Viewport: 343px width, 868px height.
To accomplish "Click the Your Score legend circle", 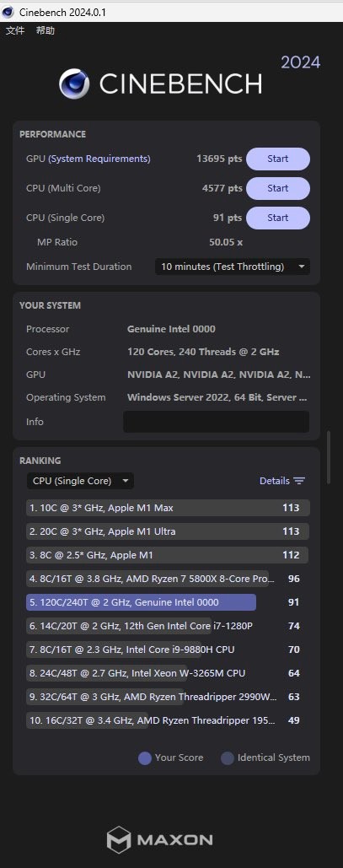I will coord(145,757).
